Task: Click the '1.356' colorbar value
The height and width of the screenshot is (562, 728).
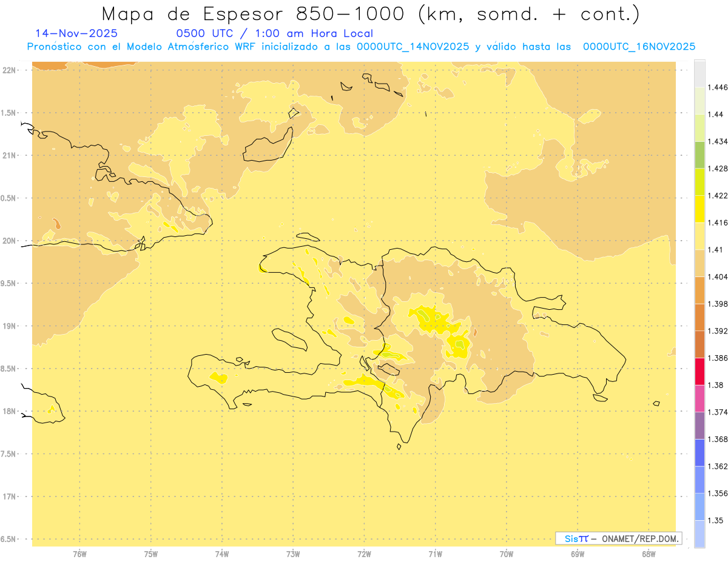Action: click(x=718, y=493)
